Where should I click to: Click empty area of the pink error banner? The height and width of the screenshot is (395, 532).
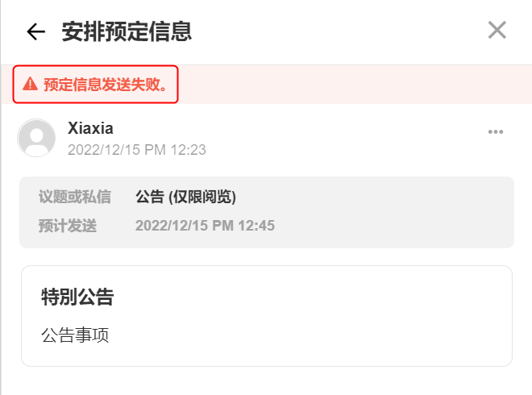pos(355,84)
